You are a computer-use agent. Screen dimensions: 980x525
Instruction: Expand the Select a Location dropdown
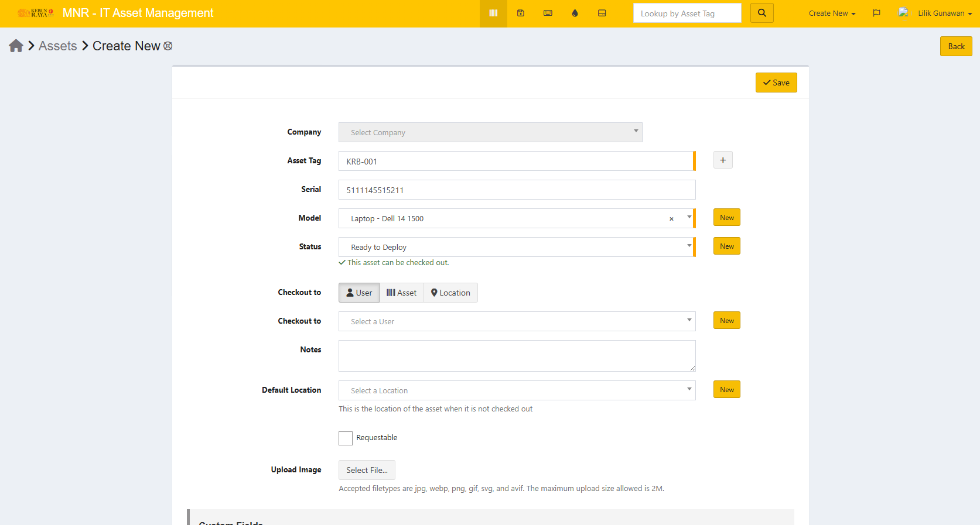[517, 390]
